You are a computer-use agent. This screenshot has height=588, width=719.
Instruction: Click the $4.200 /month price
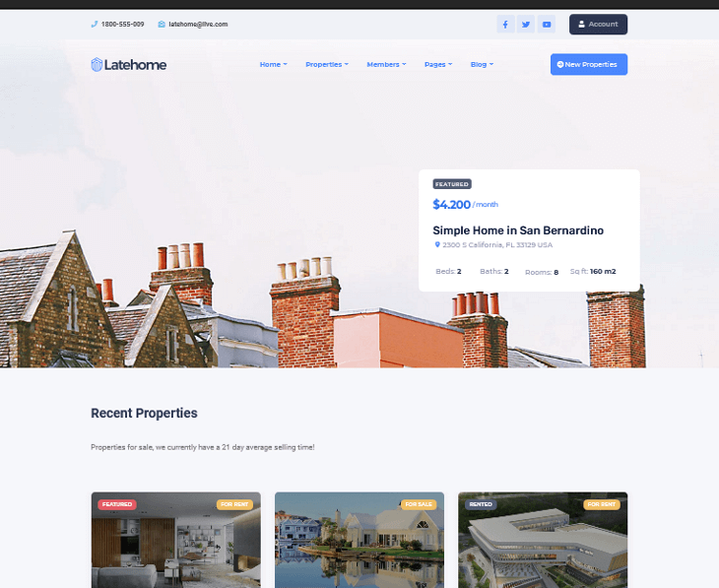[x=466, y=204]
